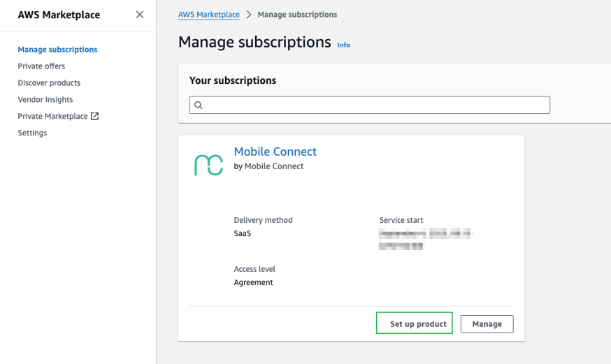The image size is (611, 364).
Task: Open Private offers in sidebar
Action: (x=41, y=66)
